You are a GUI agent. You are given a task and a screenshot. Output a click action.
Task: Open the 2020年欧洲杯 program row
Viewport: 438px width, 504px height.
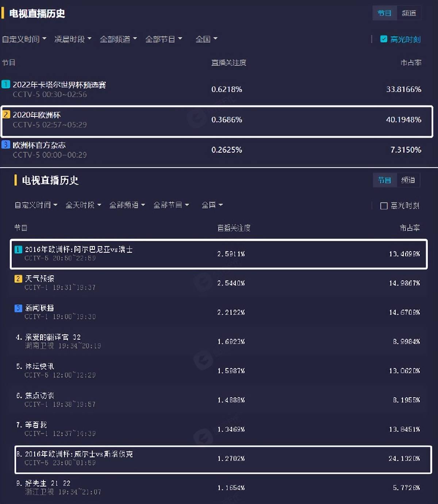pyautogui.click(x=217, y=121)
